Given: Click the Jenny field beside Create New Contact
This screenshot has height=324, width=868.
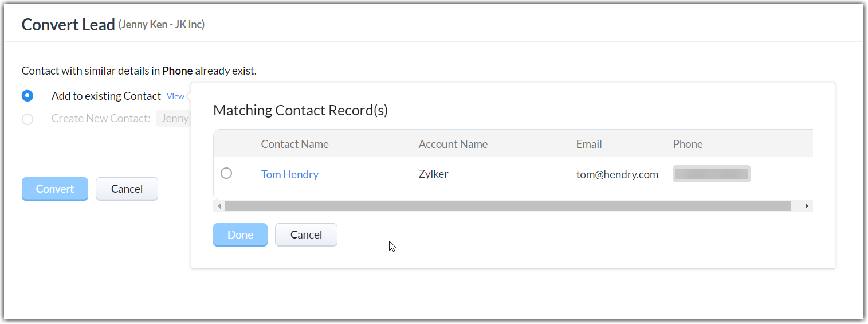Looking at the screenshot, I should pyautogui.click(x=174, y=119).
